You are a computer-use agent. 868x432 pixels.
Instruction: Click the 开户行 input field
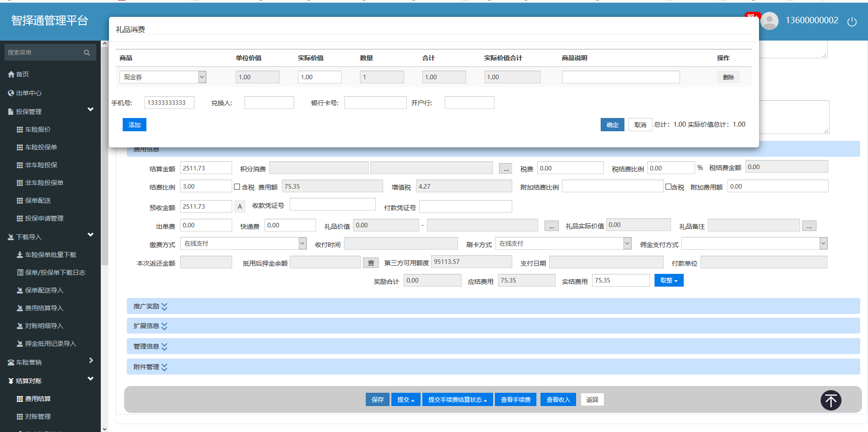pyautogui.click(x=469, y=103)
